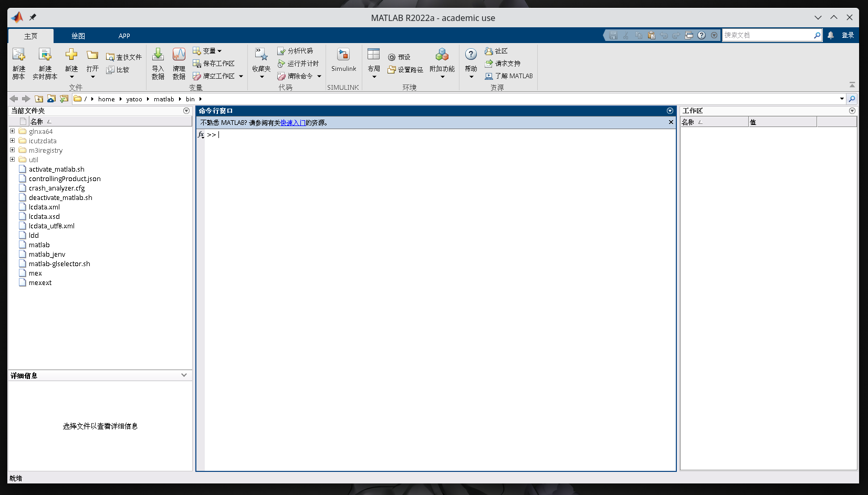The image size is (868, 495).
Task: Click the function browser fx icon
Action: 201,135
